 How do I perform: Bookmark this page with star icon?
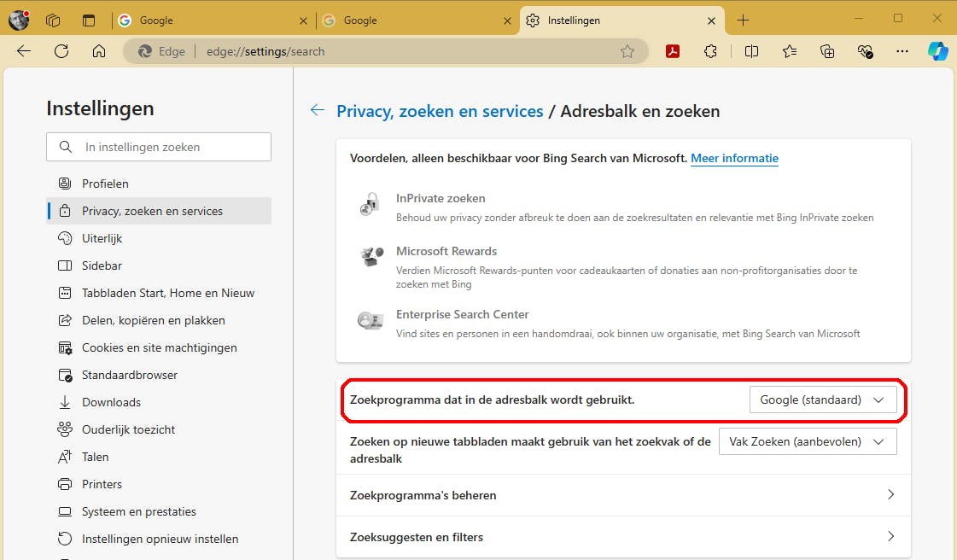(x=627, y=51)
